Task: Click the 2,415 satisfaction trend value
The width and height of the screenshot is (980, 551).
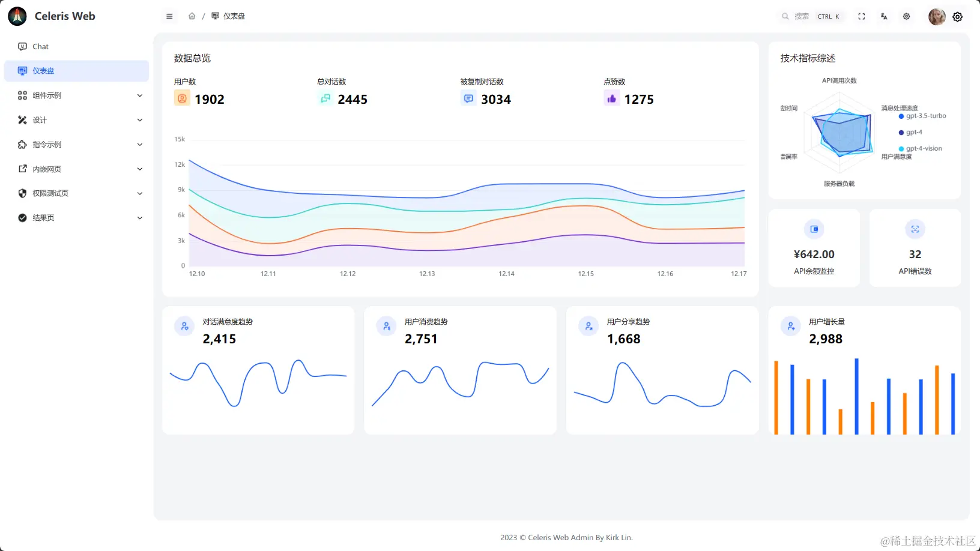Action: pos(219,339)
